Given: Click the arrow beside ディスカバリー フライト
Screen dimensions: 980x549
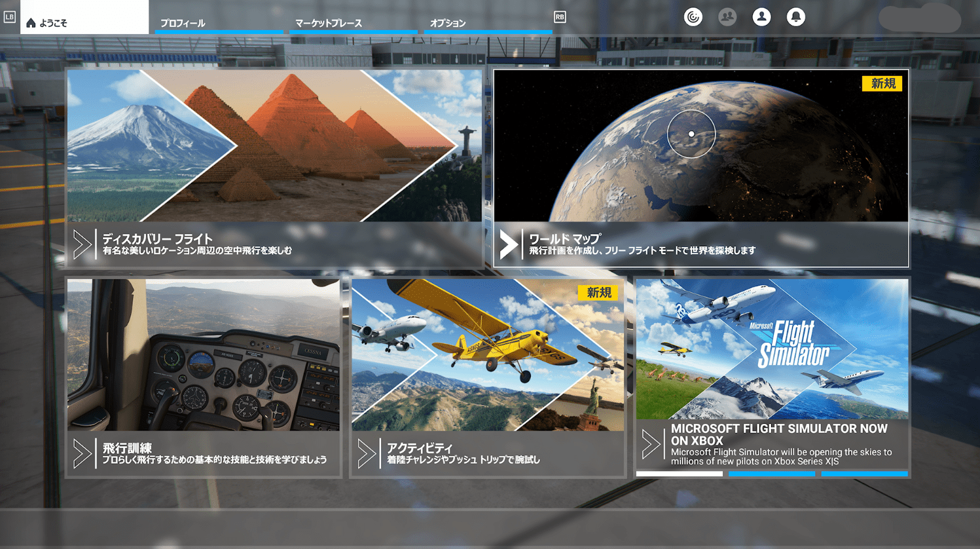Looking at the screenshot, I should (82, 244).
